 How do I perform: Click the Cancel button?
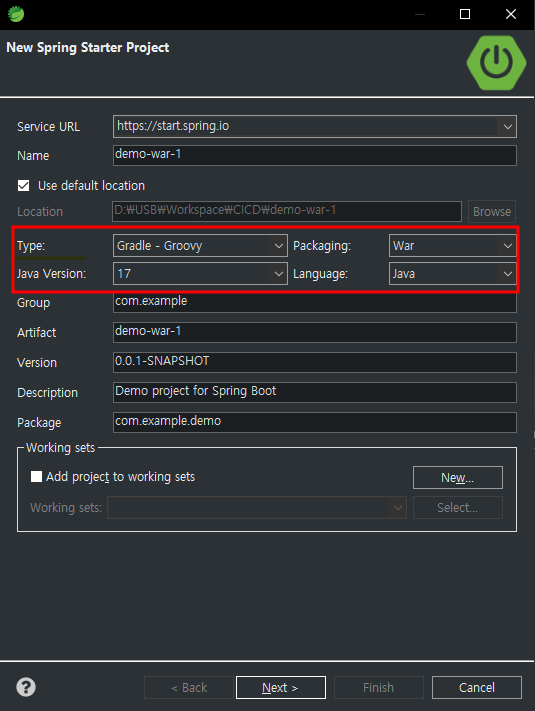[477, 687]
